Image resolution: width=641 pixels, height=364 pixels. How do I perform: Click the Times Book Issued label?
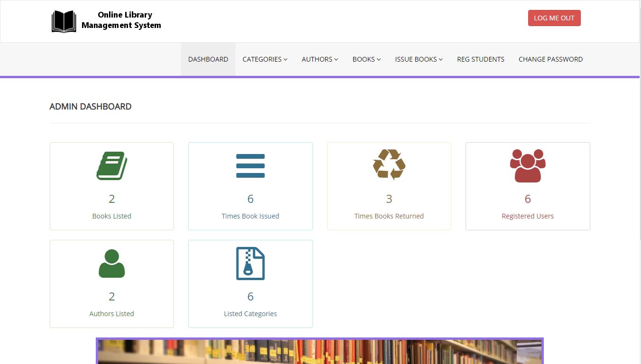pos(250,216)
